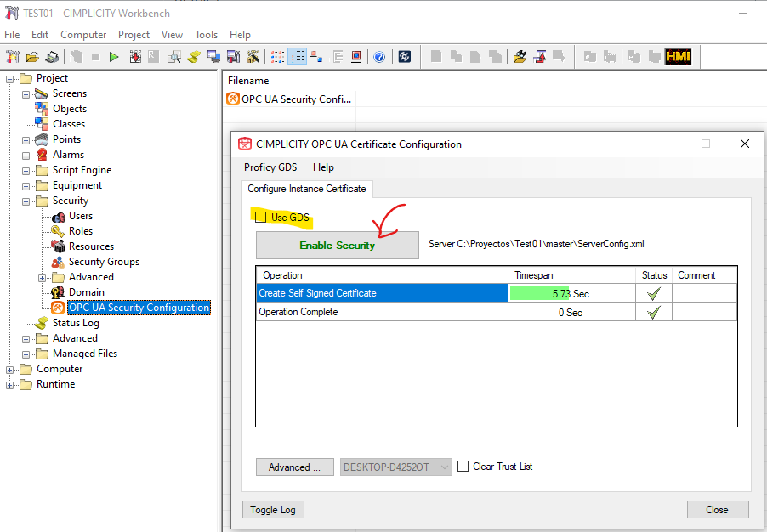
Task: Click the green 5.73 Sec progress bar
Action: click(539, 293)
